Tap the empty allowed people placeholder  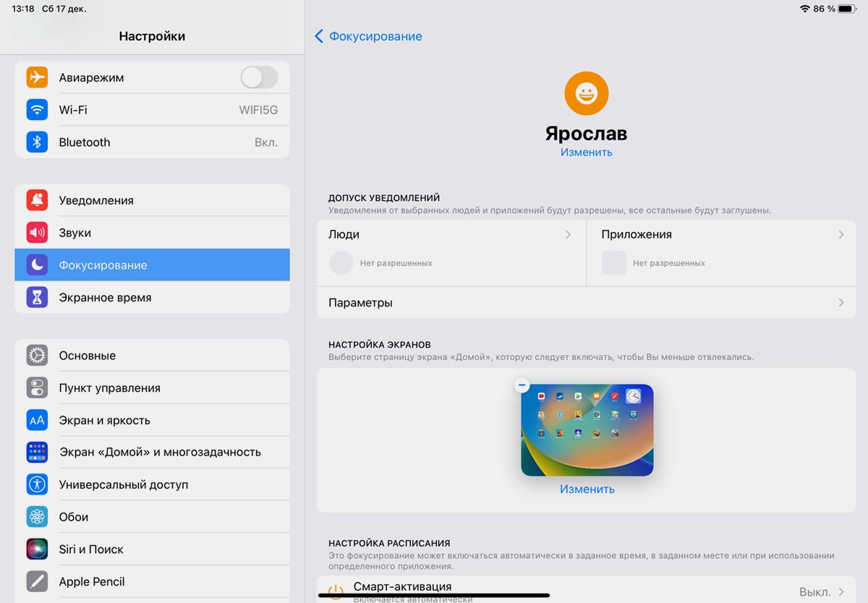coord(341,263)
